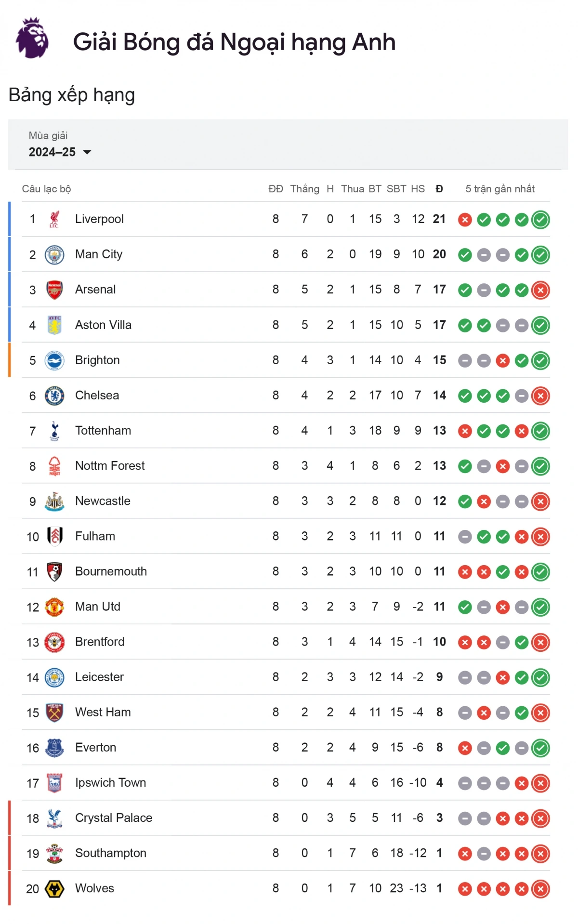
Task: Click the Brighton team name
Action: [x=97, y=360]
